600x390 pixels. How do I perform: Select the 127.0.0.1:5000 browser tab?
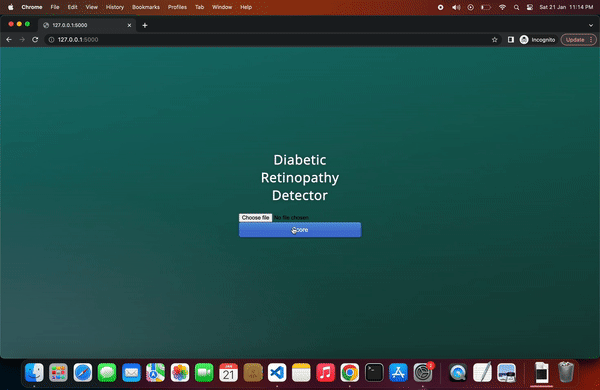point(87,25)
